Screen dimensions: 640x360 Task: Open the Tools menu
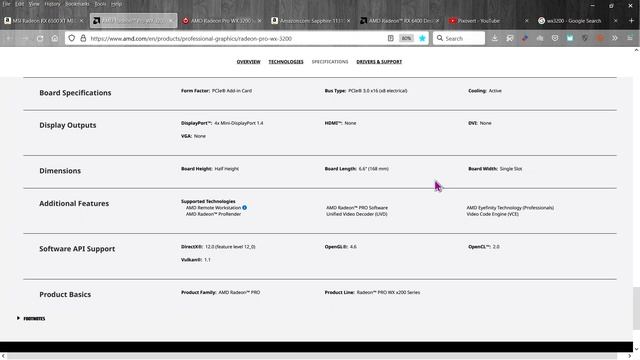(100, 4)
